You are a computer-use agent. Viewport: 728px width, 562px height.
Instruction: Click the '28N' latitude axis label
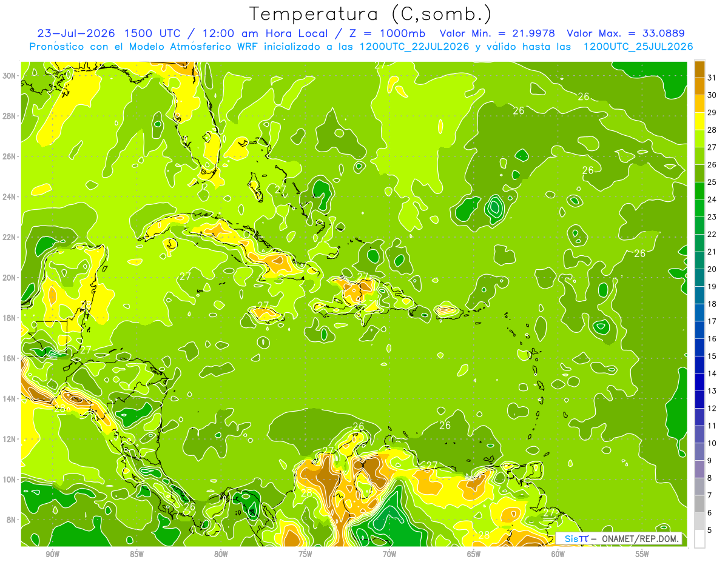coord(10,116)
